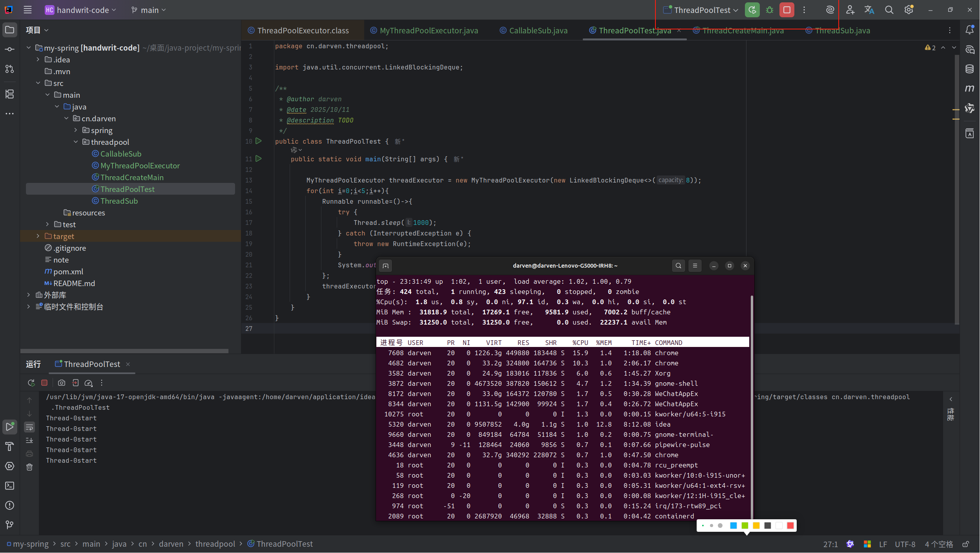Toggle scroll to end of console
Image resolution: width=980 pixels, height=553 pixels.
pyautogui.click(x=29, y=440)
